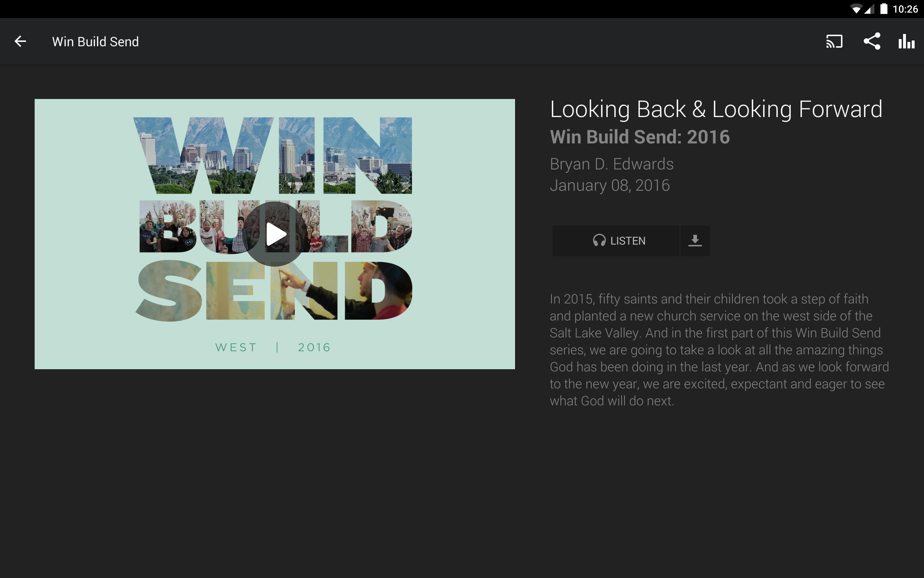The width and height of the screenshot is (924, 578).
Task: Tap the battery status icon
Action: [884, 9]
